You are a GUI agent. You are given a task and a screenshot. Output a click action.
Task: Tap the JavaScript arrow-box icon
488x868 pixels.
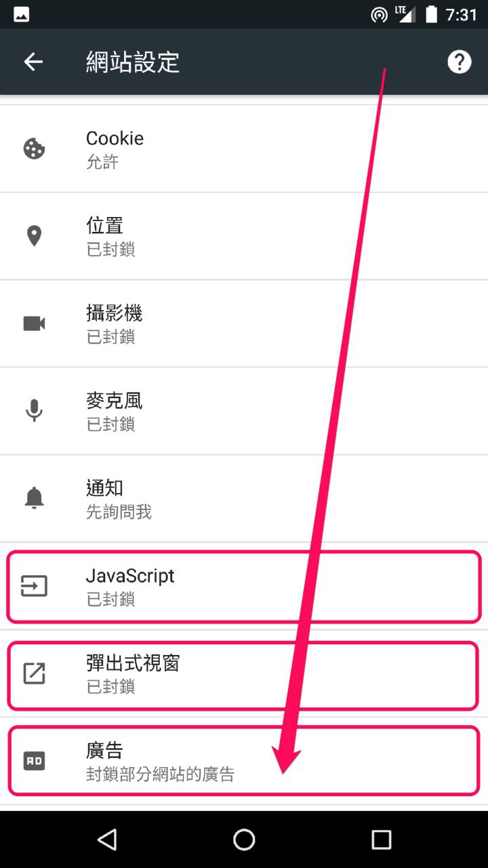[34, 586]
